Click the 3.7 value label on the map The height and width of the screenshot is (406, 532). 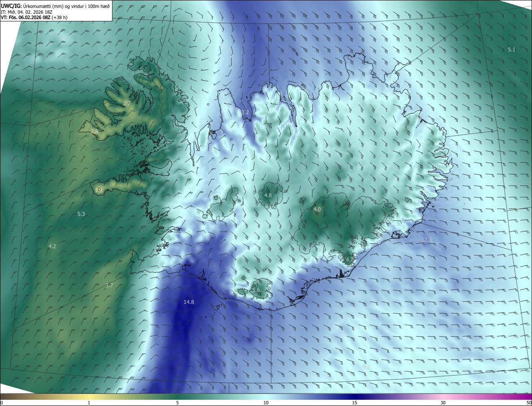[109, 285]
